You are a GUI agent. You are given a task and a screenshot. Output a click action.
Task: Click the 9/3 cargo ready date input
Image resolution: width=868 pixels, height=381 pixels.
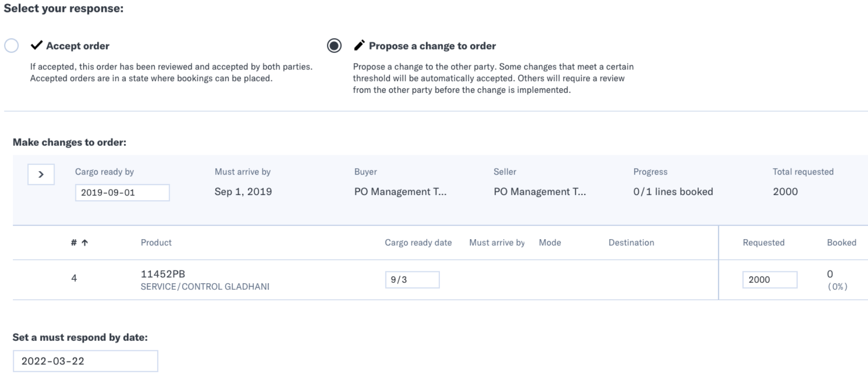(412, 280)
